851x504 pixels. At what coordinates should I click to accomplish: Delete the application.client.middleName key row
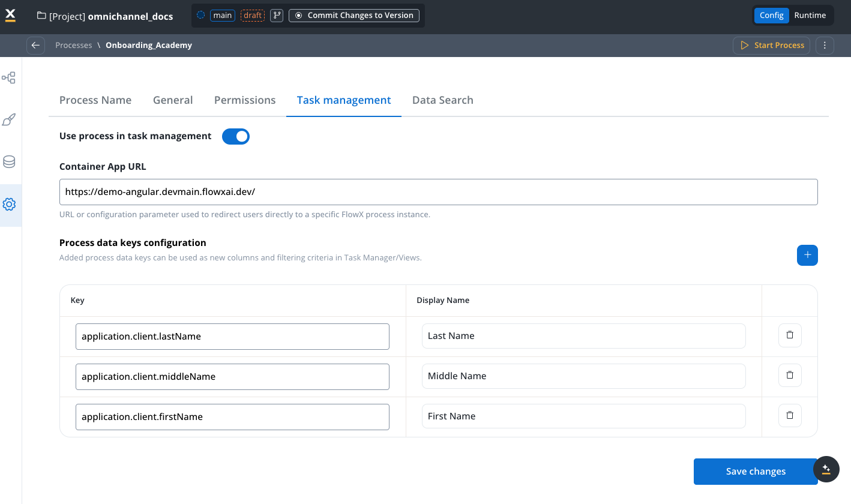tap(789, 375)
